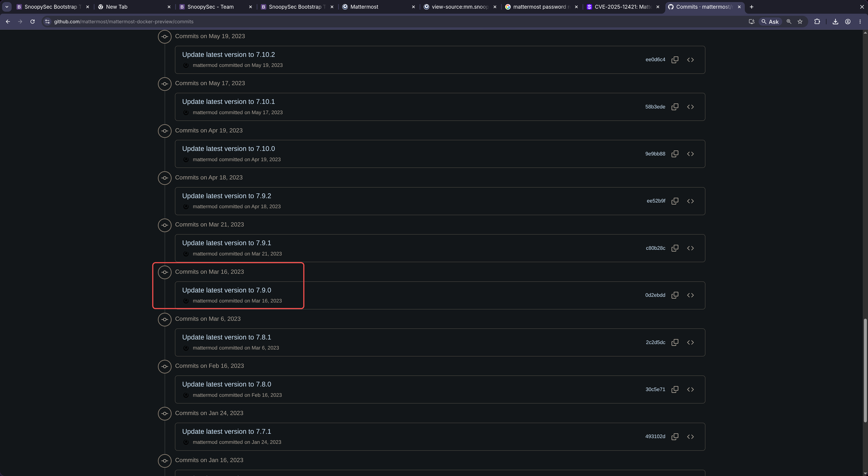This screenshot has width=868, height=476.
Task: Close the New Tab tab
Action: [169, 7]
